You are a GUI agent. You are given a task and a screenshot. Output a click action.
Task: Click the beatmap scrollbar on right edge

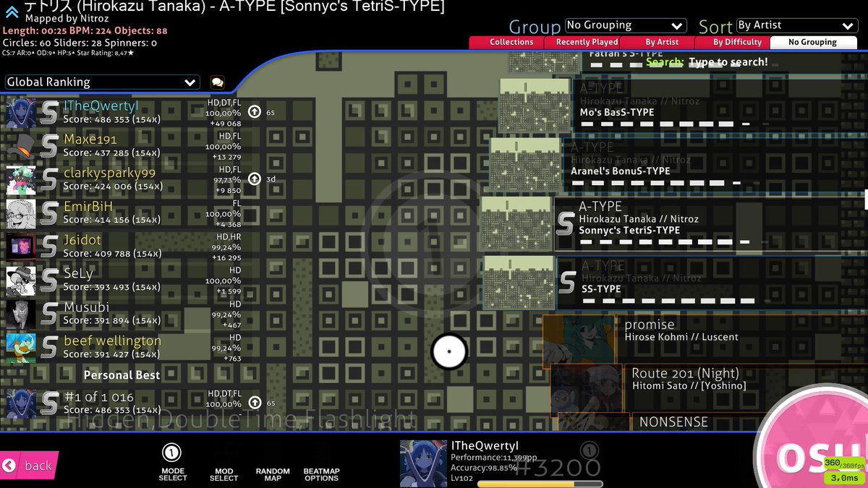tap(866, 198)
